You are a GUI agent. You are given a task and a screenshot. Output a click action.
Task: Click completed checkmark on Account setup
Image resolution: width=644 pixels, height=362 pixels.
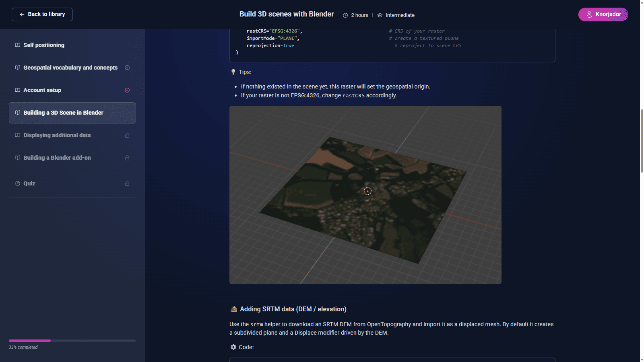tap(127, 90)
